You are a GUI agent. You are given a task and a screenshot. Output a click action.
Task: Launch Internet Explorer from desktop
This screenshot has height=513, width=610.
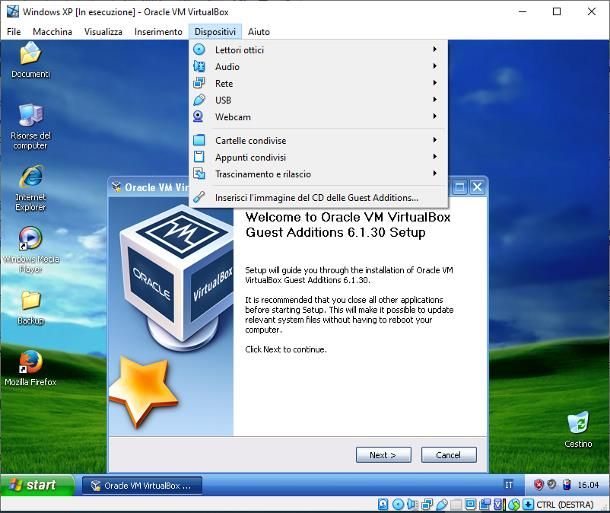[30, 188]
